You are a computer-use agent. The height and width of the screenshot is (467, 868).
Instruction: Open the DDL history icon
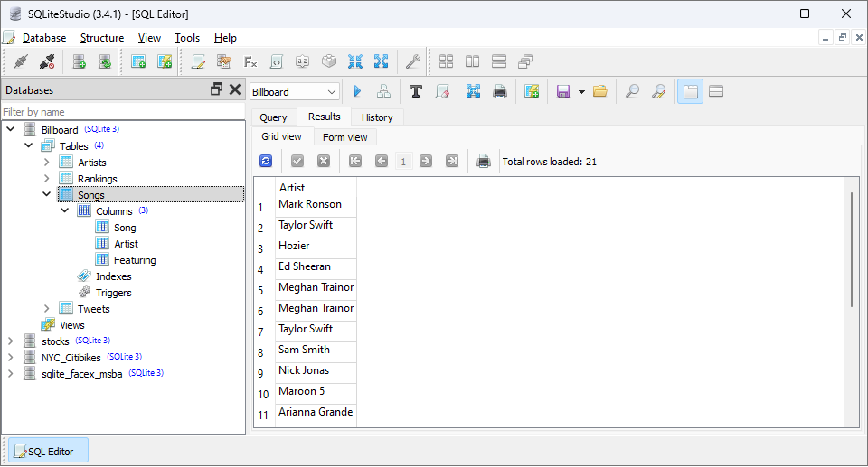[224, 61]
